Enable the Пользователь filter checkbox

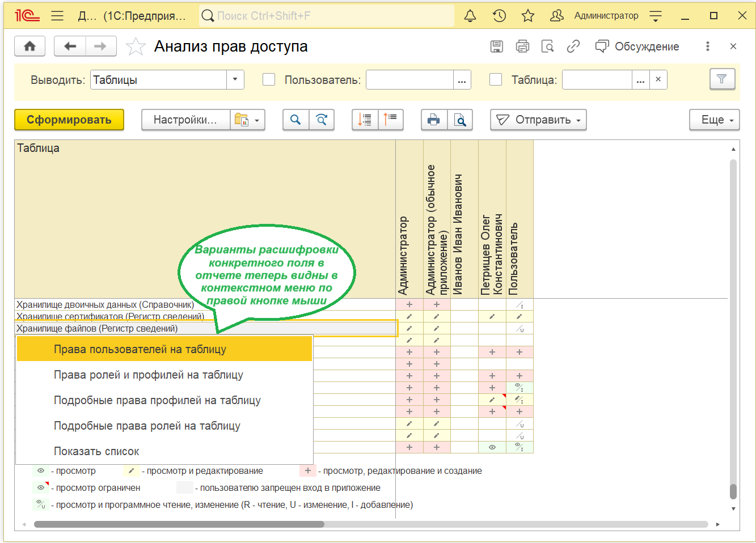[x=269, y=80]
